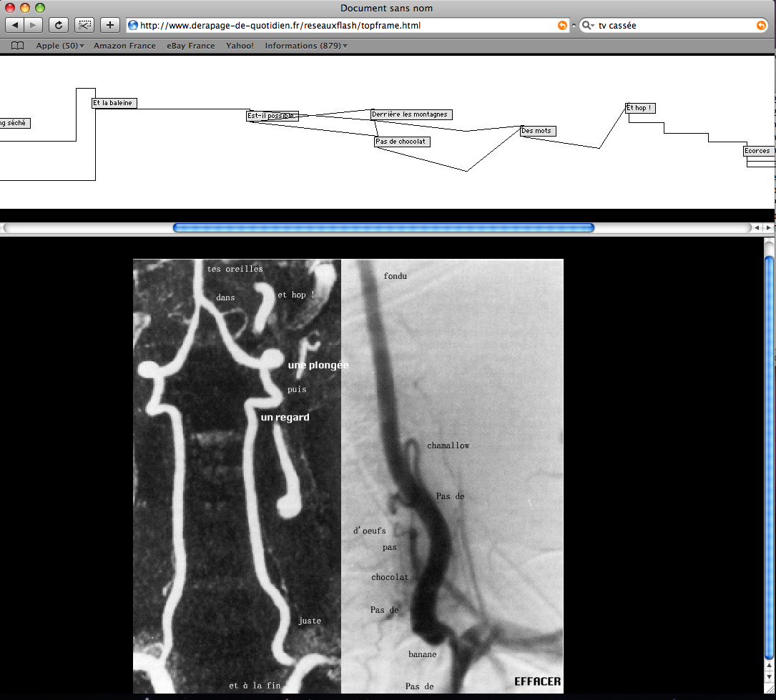Click the orange SnapBack icon in search field
Screen dimensions: 776x700
tap(761, 26)
